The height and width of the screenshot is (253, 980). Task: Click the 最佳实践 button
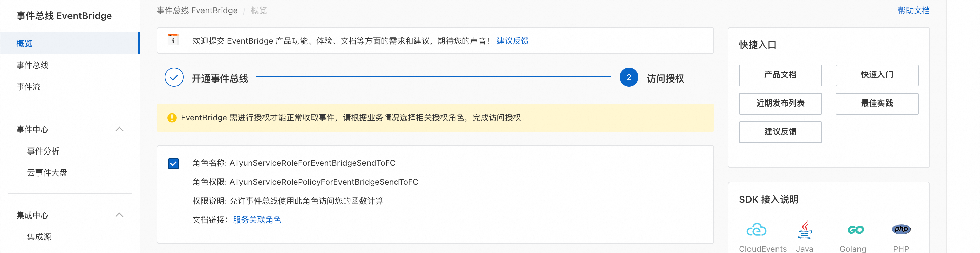[x=876, y=103]
